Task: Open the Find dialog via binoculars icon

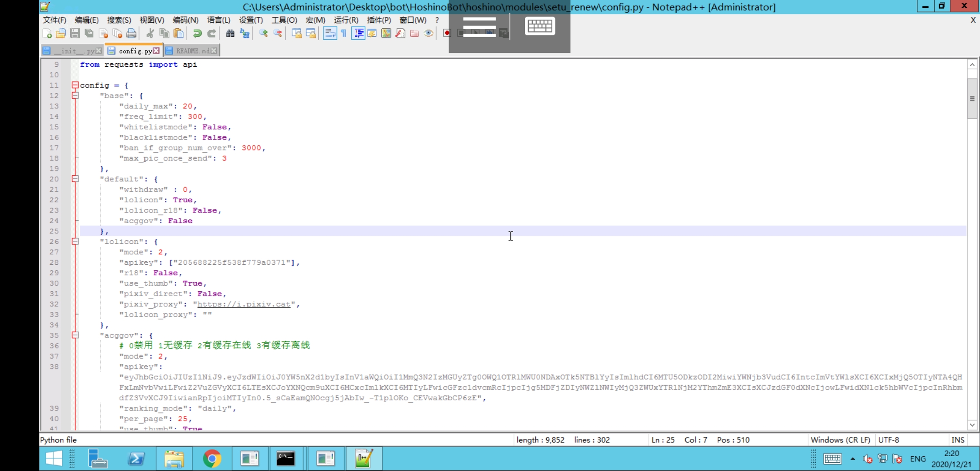Action: point(230,33)
